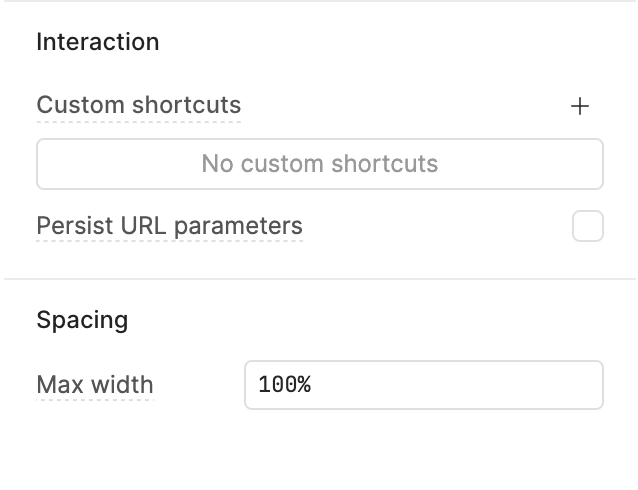
Task: Click the dotted-underlined Persist URL parameters text
Action: tap(169, 226)
